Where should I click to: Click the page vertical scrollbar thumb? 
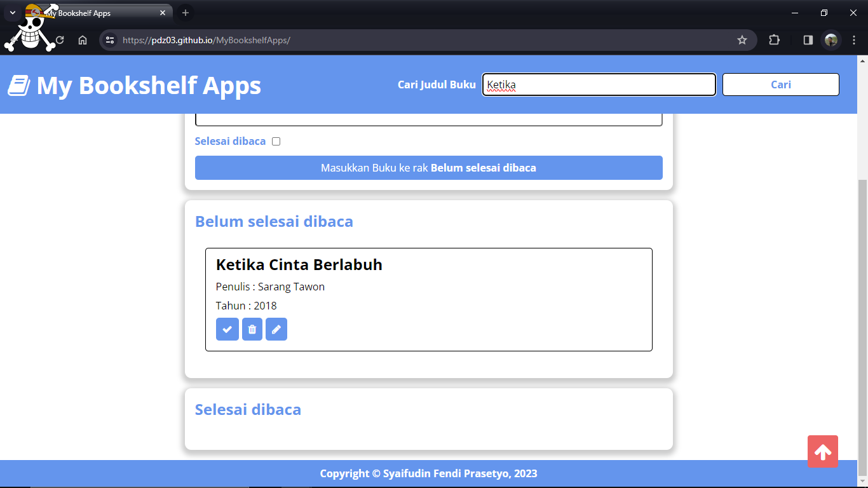click(862, 327)
